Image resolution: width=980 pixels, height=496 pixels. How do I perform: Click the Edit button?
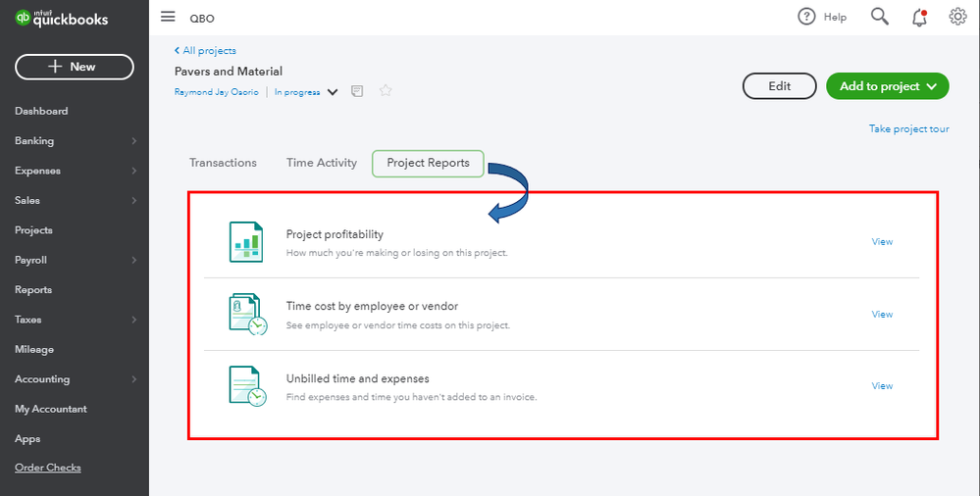pyautogui.click(x=779, y=86)
